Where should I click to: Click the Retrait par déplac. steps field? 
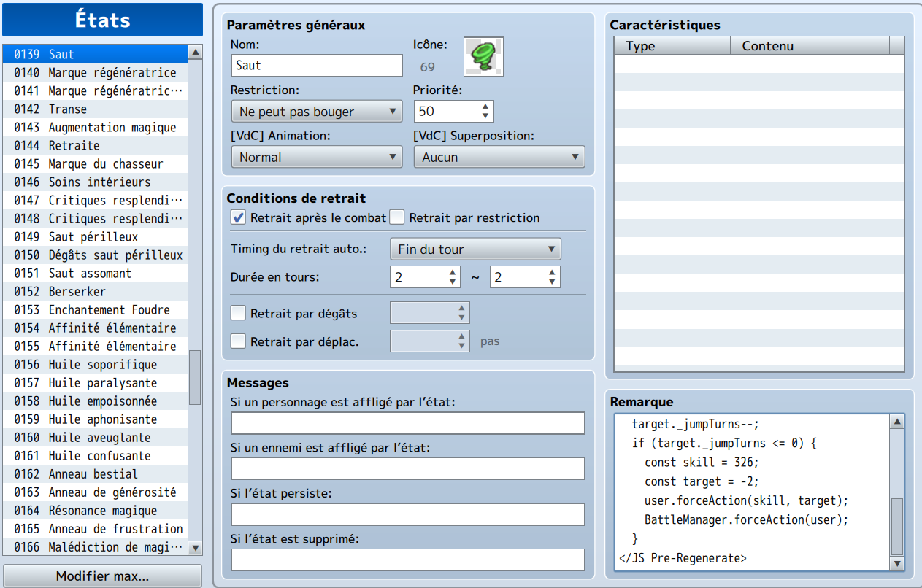(430, 341)
